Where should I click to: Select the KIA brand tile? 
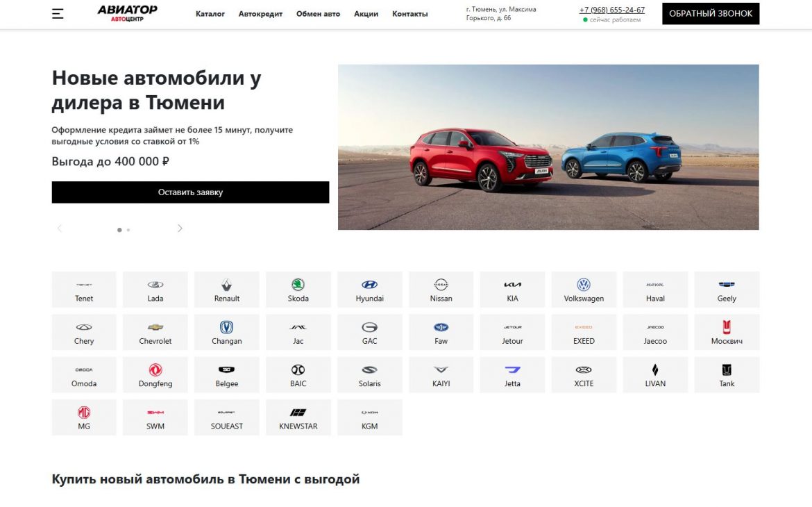click(x=513, y=290)
